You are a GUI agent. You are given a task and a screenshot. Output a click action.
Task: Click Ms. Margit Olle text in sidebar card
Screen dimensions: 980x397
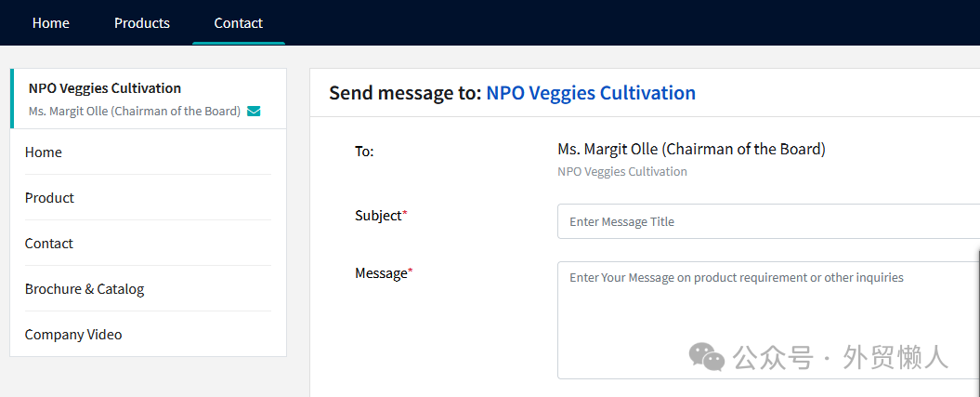pos(135,112)
